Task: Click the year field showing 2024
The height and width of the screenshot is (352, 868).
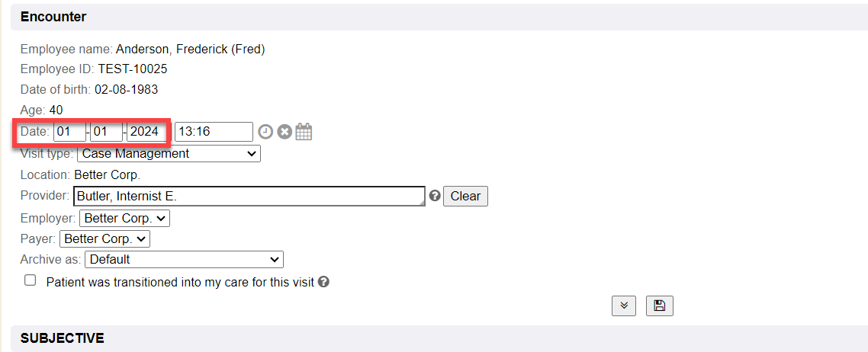Action: (143, 132)
